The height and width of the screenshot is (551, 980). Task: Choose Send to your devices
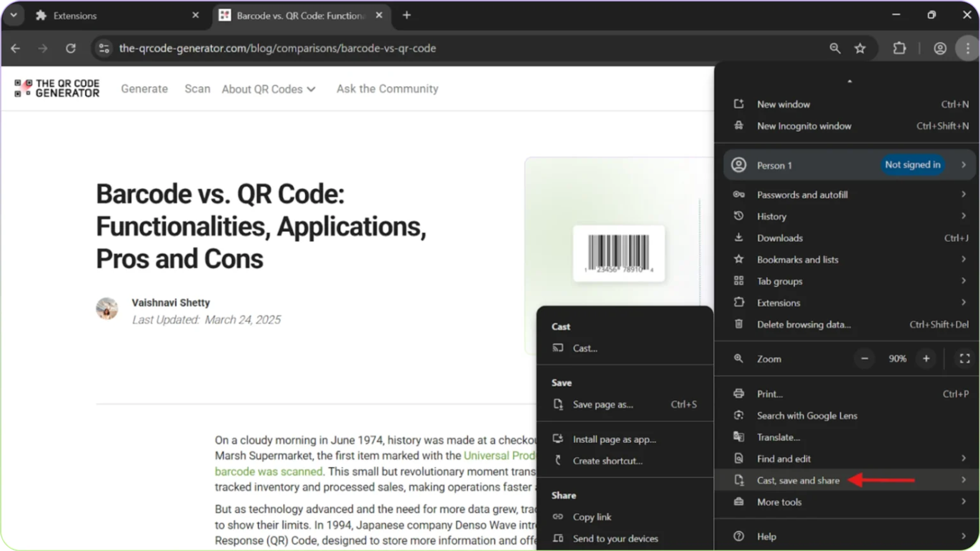(625, 538)
